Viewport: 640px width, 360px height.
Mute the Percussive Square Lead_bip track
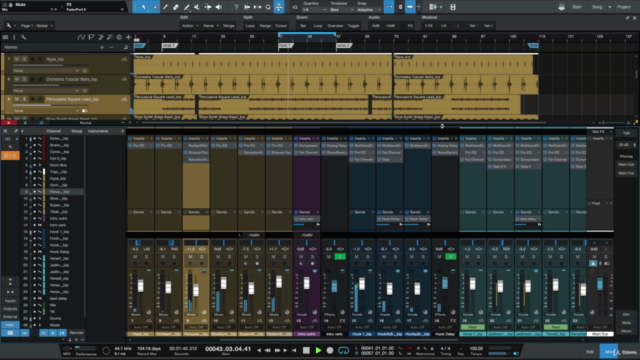16,99
